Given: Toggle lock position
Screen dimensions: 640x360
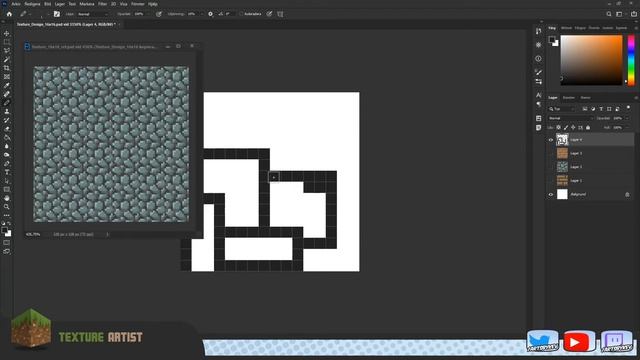Looking at the screenshot, I should pyautogui.click(x=573, y=128).
